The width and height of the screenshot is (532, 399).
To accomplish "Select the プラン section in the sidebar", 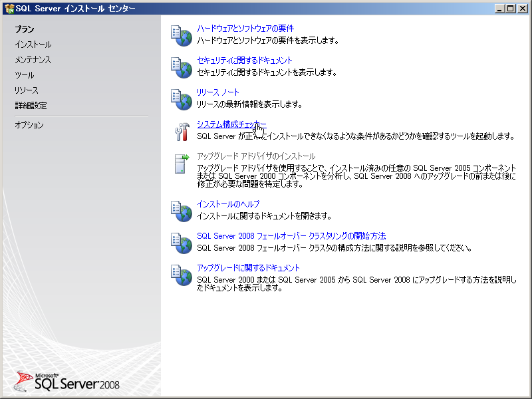I will pos(25,29).
